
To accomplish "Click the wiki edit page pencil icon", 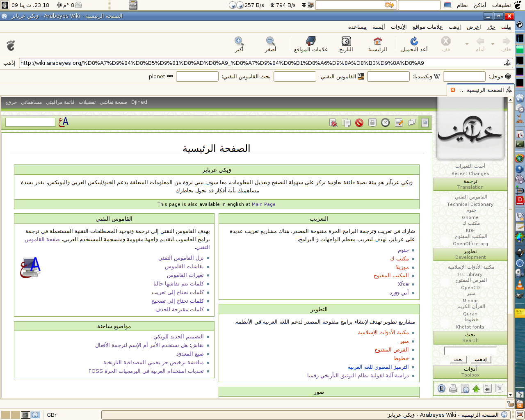I will pos(399,123).
